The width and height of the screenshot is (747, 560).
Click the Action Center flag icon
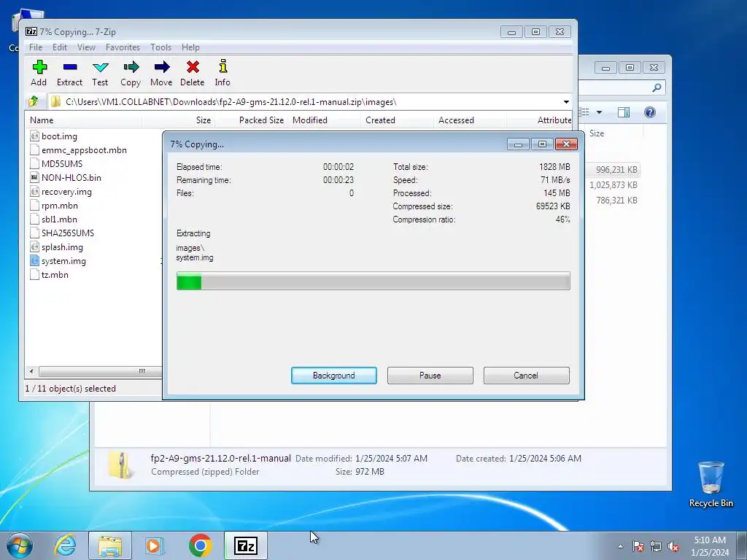click(638, 546)
